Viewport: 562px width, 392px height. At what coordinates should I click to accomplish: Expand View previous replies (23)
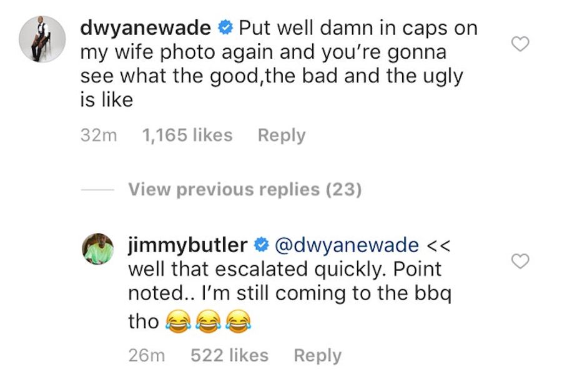(245, 189)
